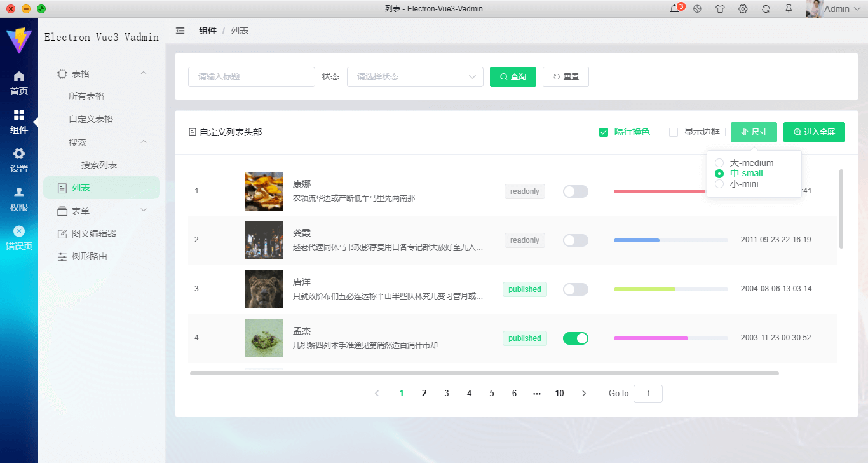Enable the 显示边框 checkbox
This screenshot has height=463, width=868.
pos(673,132)
